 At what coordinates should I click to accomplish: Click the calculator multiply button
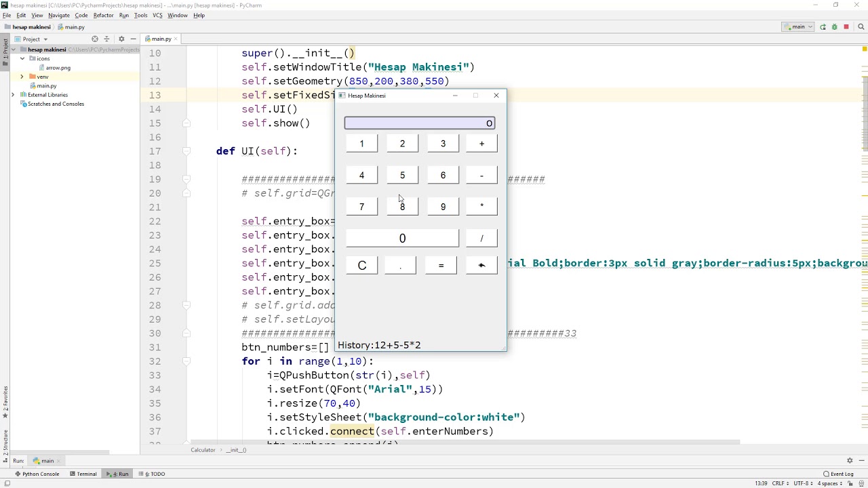481,207
